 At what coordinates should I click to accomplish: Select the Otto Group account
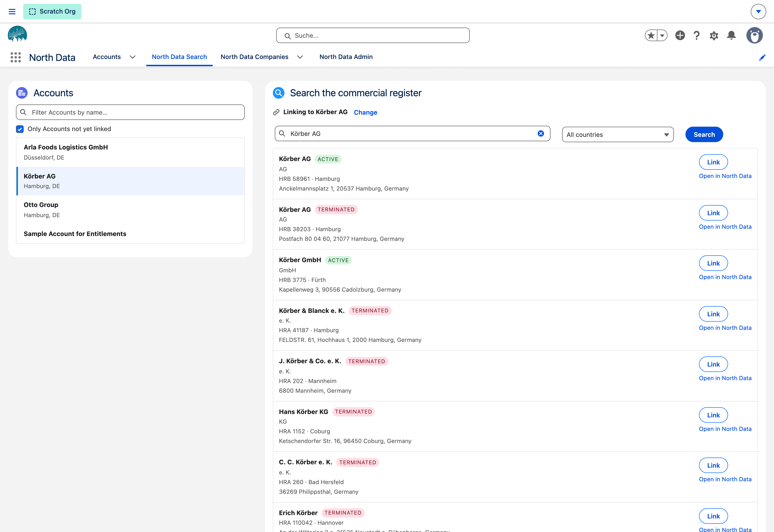tap(130, 210)
